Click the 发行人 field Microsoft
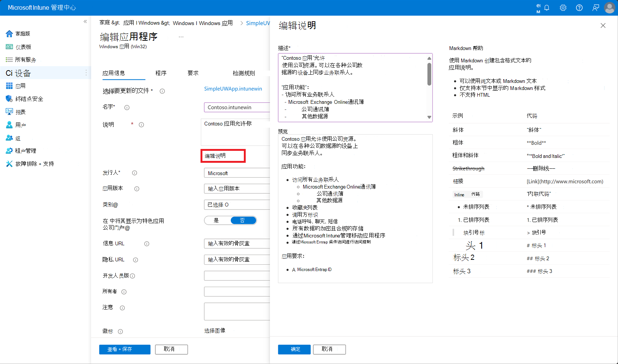This screenshot has width=618, height=364. click(237, 173)
